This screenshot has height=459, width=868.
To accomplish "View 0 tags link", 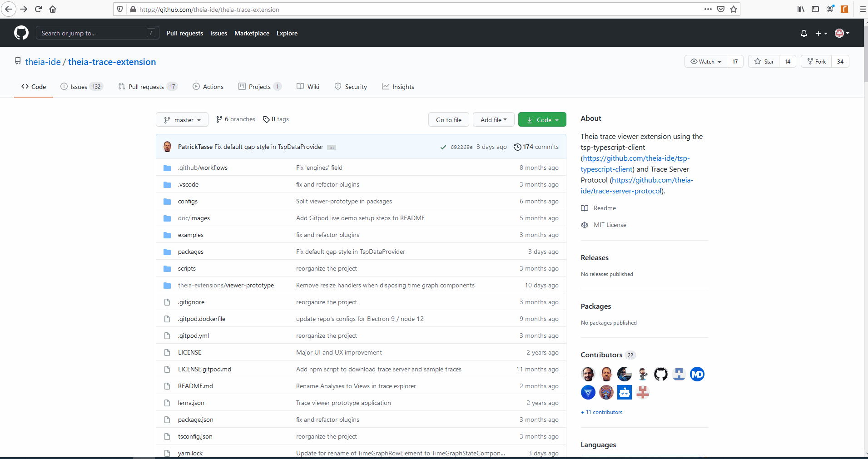I will [x=276, y=119].
